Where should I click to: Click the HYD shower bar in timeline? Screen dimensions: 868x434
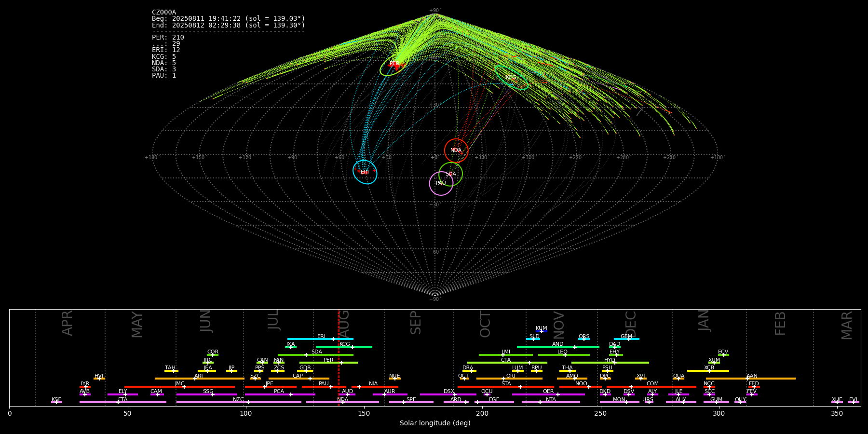click(610, 363)
